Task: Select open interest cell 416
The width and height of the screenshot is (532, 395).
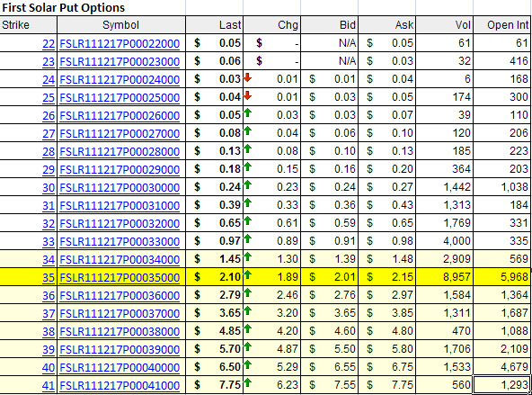Action: 502,61
